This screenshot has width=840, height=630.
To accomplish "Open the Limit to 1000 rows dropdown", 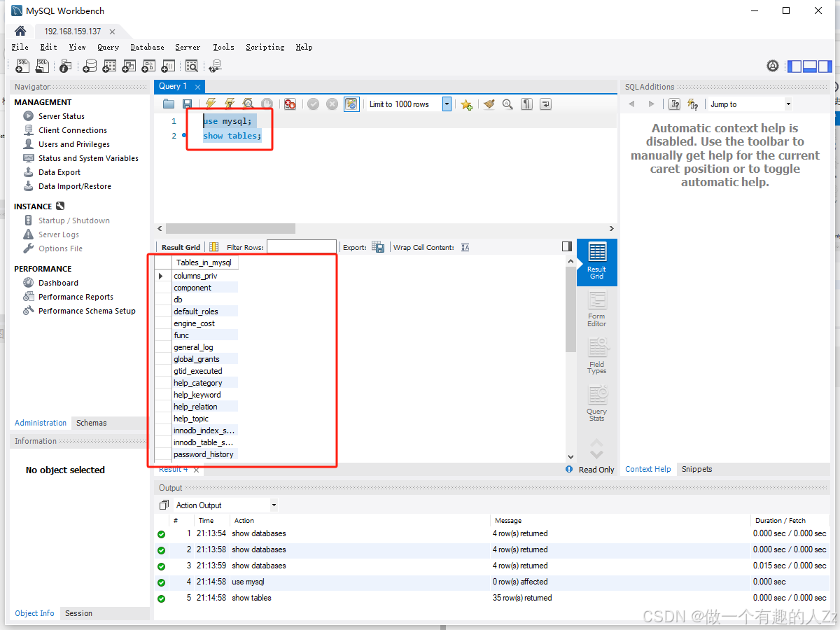I will [447, 104].
